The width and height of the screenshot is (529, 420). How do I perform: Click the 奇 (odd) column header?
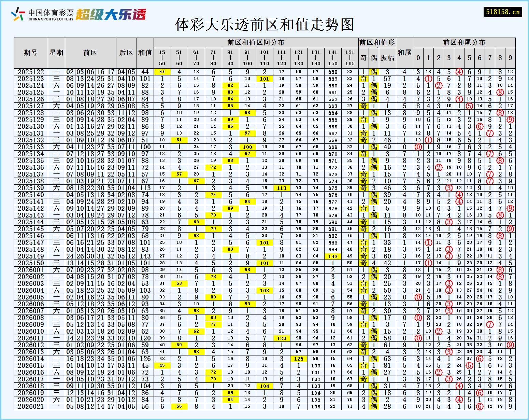(x=363, y=57)
